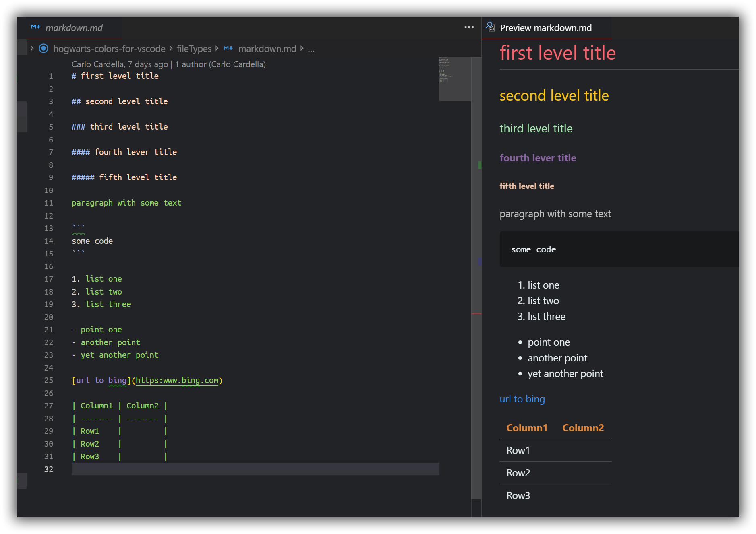Select line number 1 in the gutter
The height and width of the screenshot is (534, 756).
click(51, 76)
